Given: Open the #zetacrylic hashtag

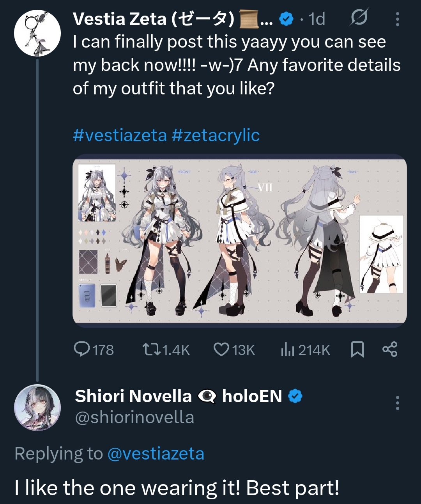Looking at the screenshot, I should 216,135.
